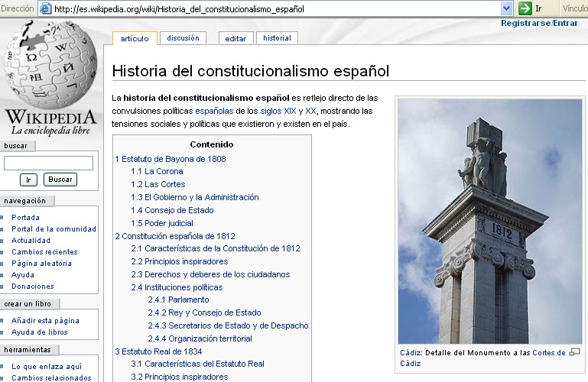Image resolution: width=588 pixels, height=382 pixels.
Task: Jump to 2.3 Derechos y deberes
Action: [210, 274]
